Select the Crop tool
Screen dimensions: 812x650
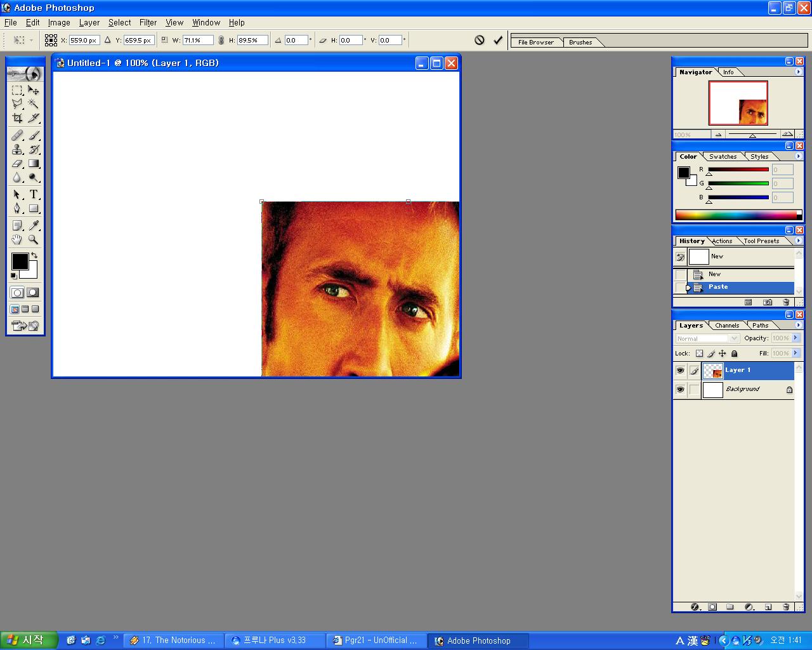coord(17,118)
